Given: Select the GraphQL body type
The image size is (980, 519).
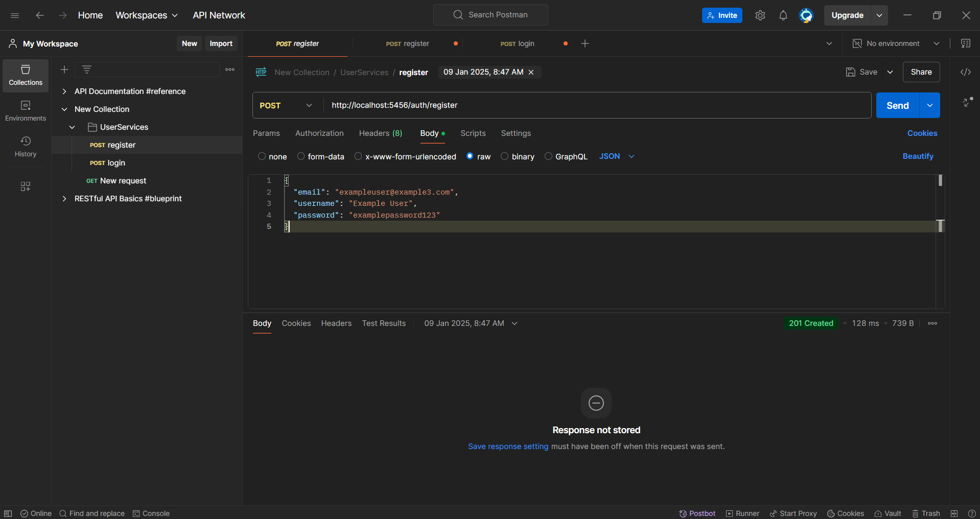Looking at the screenshot, I should tap(548, 156).
